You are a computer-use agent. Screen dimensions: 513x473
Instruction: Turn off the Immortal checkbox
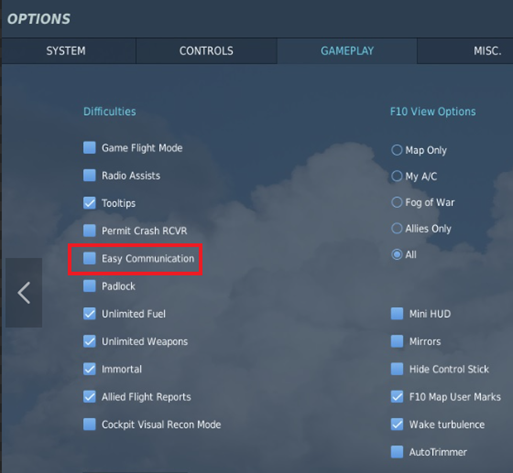89,369
